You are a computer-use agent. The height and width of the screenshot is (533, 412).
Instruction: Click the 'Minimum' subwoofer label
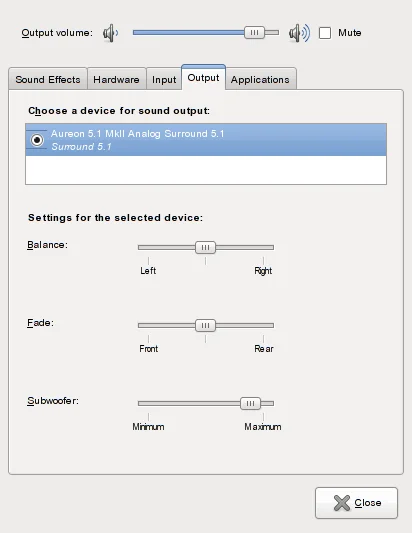[148, 427]
